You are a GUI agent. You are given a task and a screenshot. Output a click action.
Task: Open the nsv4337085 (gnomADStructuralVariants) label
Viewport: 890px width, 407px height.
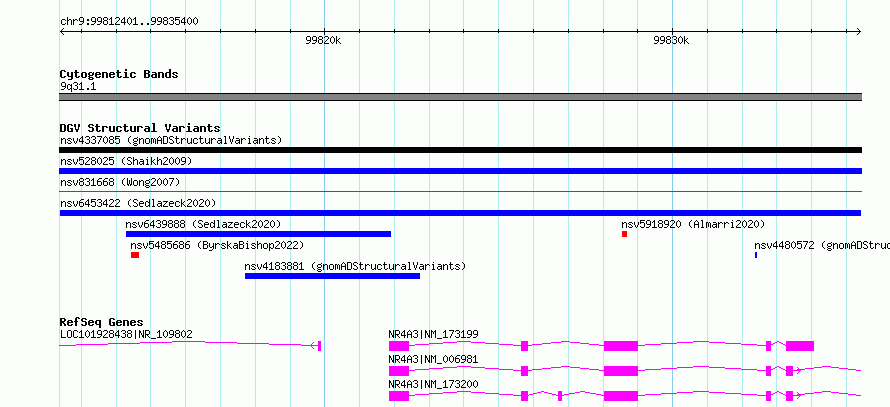tap(171, 140)
